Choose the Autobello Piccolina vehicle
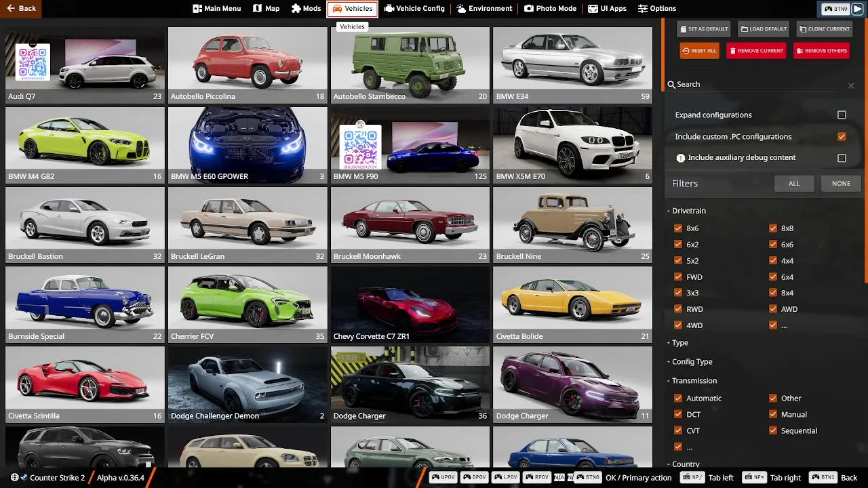Viewport: 868px width, 488px height. 248,65
